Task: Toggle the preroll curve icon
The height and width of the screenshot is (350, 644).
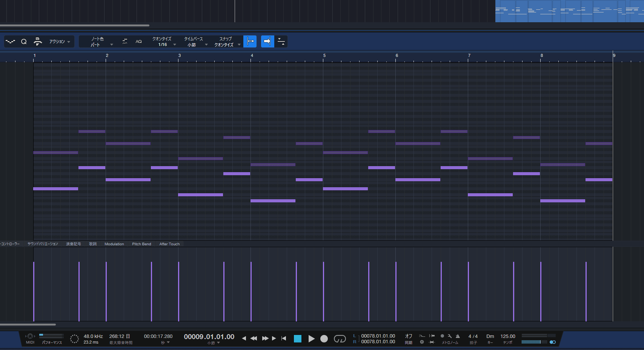Action: (422, 336)
